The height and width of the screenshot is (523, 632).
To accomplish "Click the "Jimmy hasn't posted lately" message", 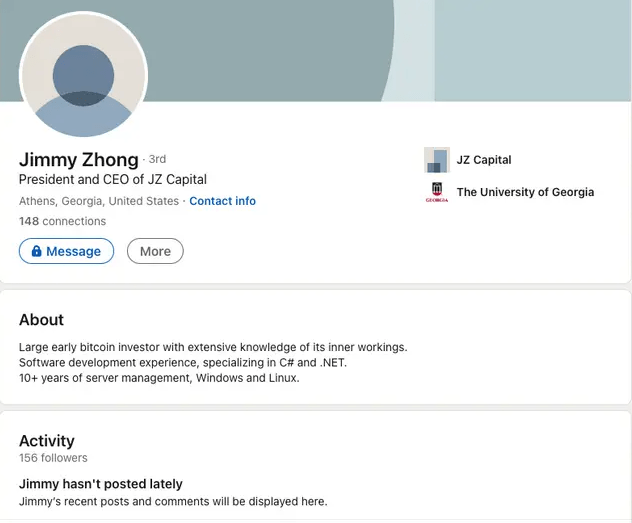I will (101, 484).
